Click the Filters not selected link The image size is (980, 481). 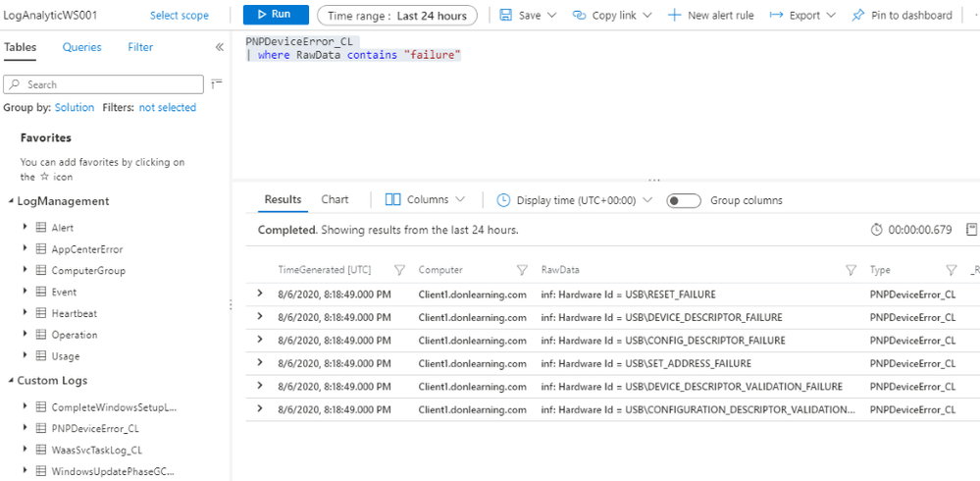pyautogui.click(x=168, y=108)
